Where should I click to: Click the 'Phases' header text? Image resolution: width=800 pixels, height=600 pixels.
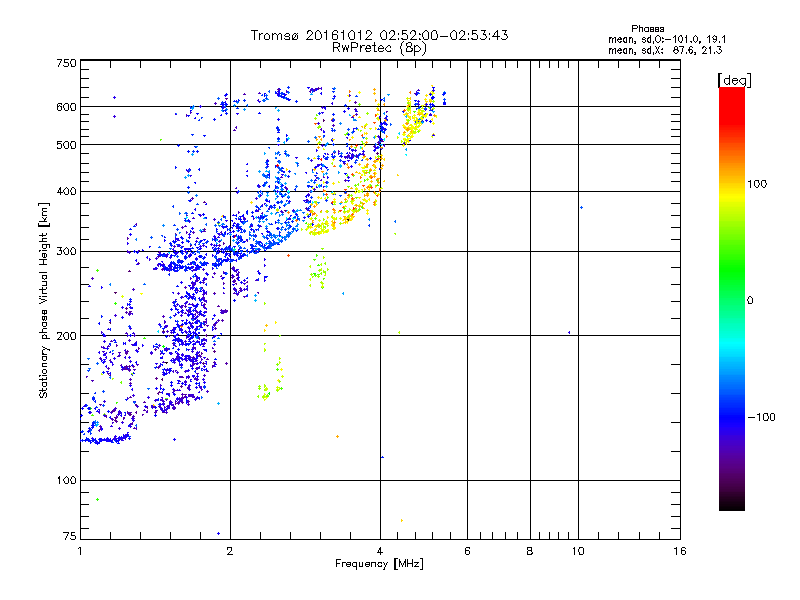[647, 29]
